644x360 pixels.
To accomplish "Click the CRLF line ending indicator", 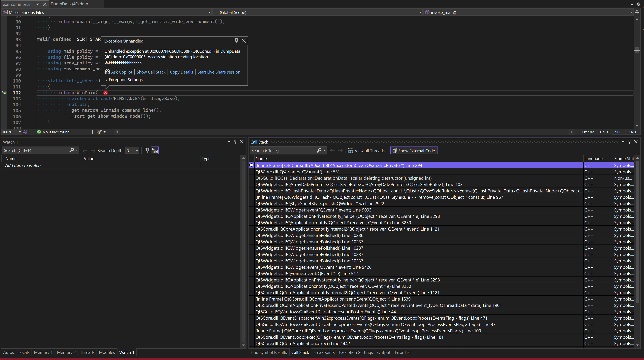I will (x=632, y=132).
